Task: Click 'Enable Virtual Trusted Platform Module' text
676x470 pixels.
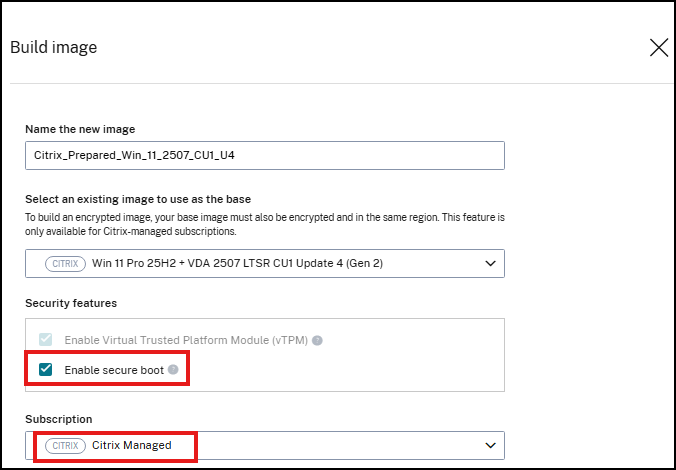Action: coord(186,340)
